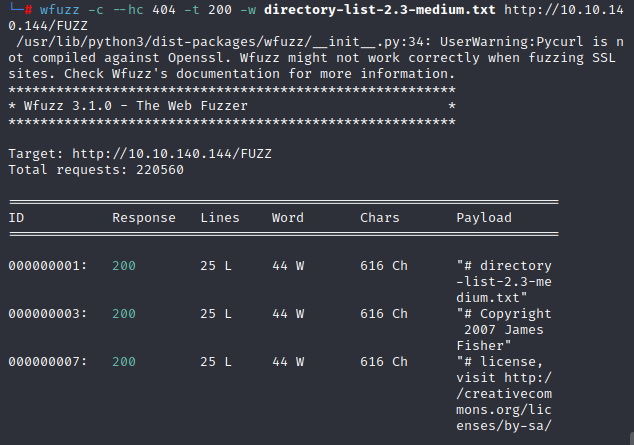Screen dimensions: 634x445
Task: Click 'Check Wfuzz's documentation' warning text
Action: point(172,74)
